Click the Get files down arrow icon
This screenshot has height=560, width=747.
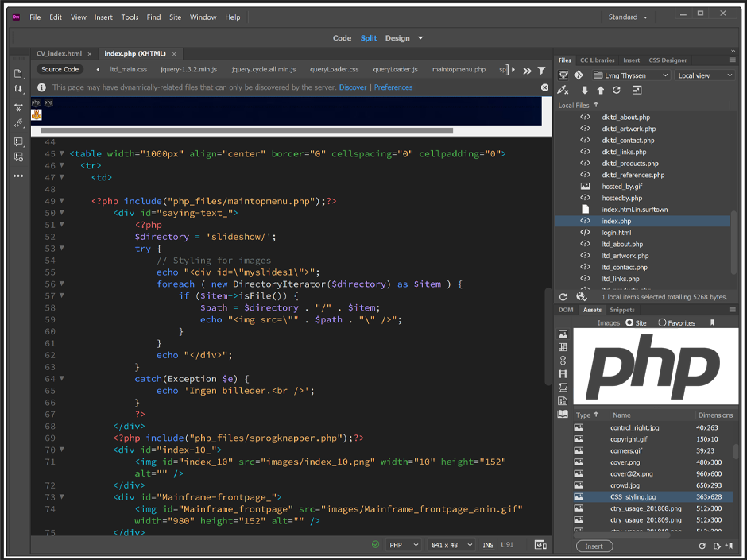(x=586, y=91)
